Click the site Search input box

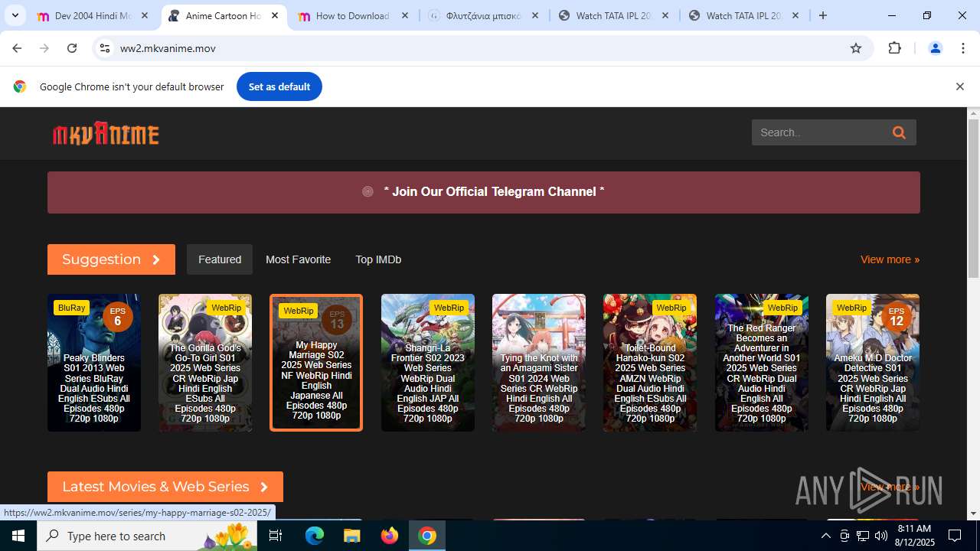point(819,132)
